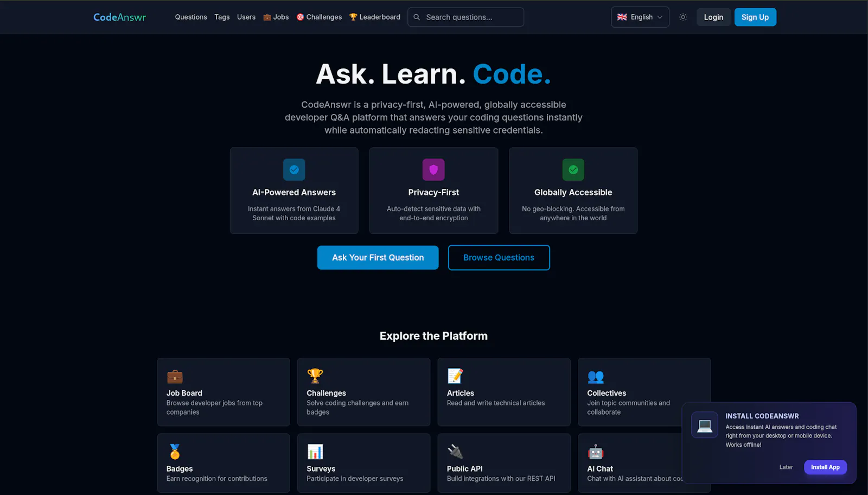This screenshot has width=868, height=495.
Task: Click the Articles memo icon
Action: click(455, 376)
